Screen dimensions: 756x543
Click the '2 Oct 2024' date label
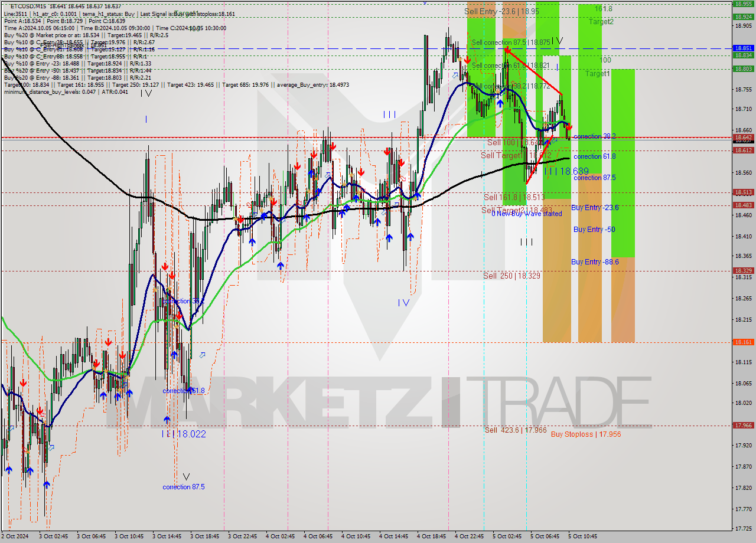[x=16, y=537]
